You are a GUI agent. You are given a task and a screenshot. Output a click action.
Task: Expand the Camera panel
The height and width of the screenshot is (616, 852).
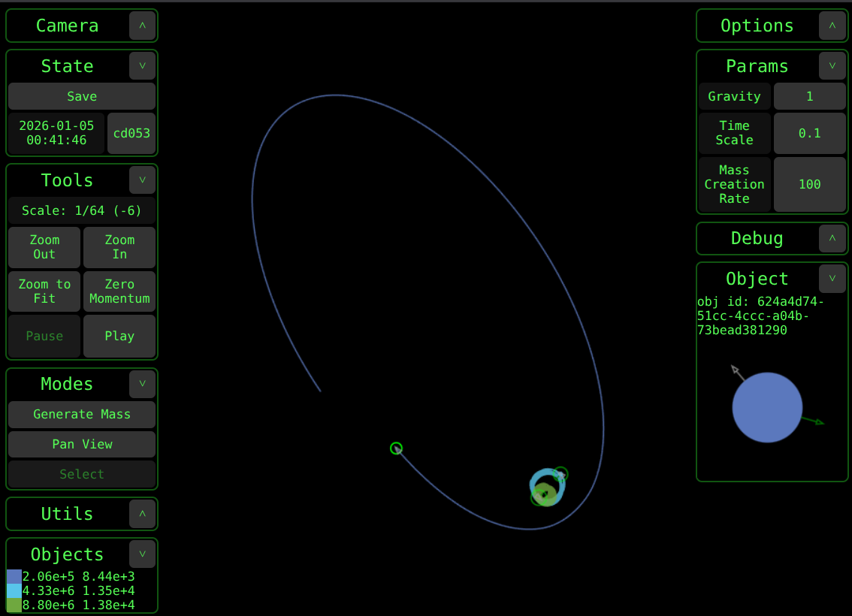pos(142,26)
